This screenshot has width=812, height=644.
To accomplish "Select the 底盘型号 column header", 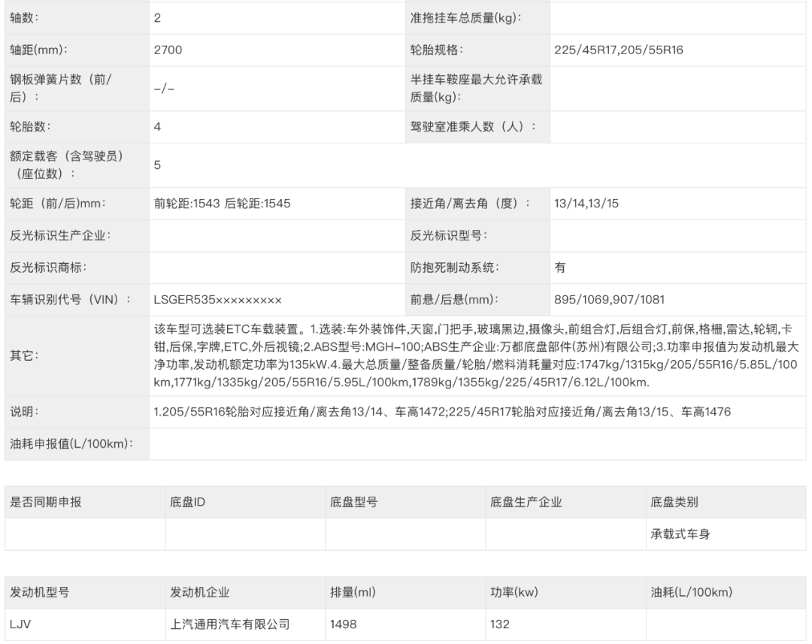I will (353, 502).
